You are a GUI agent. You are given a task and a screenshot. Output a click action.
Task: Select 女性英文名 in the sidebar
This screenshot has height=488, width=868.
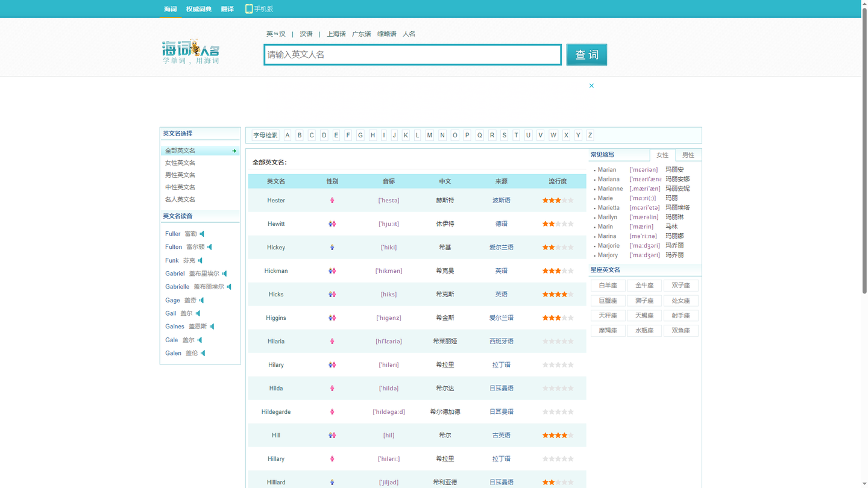pyautogui.click(x=180, y=163)
